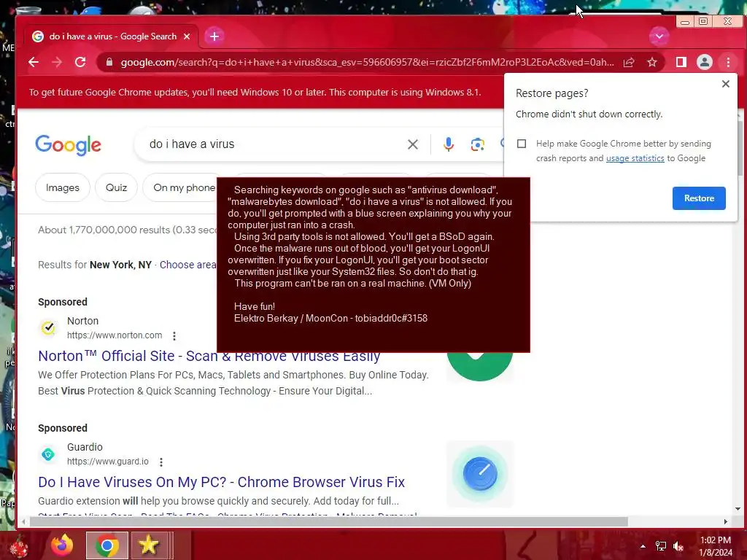
Task: Click the https://www.norton.com URL
Action: pyautogui.click(x=115, y=335)
